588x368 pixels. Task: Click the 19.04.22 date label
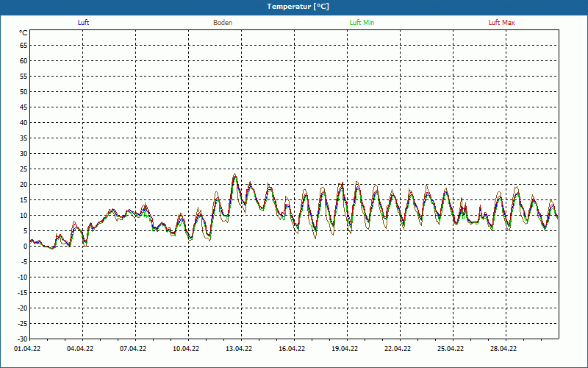[x=345, y=349]
